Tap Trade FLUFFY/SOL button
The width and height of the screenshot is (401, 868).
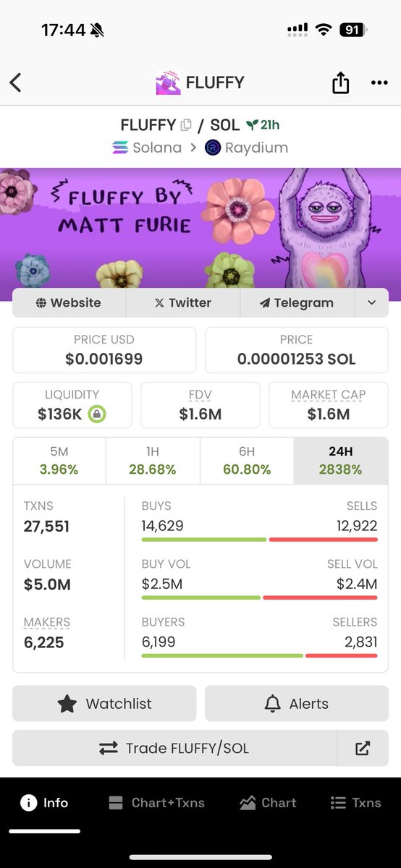(x=174, y=749)
